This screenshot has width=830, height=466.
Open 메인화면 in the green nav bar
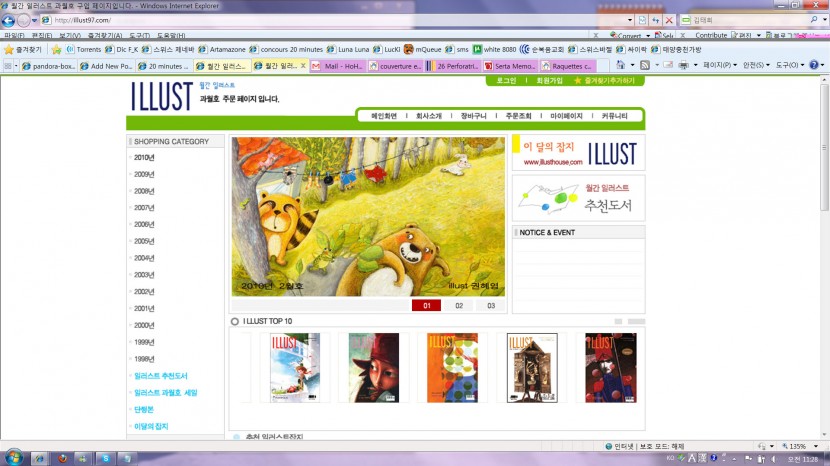[384, 116]
